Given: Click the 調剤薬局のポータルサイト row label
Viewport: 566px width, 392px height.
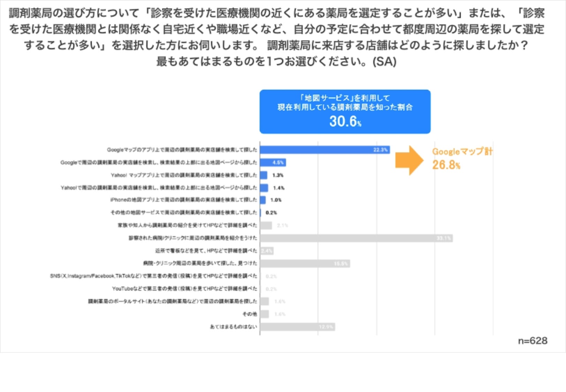Looking at the screenshot, I should (172, 301).
